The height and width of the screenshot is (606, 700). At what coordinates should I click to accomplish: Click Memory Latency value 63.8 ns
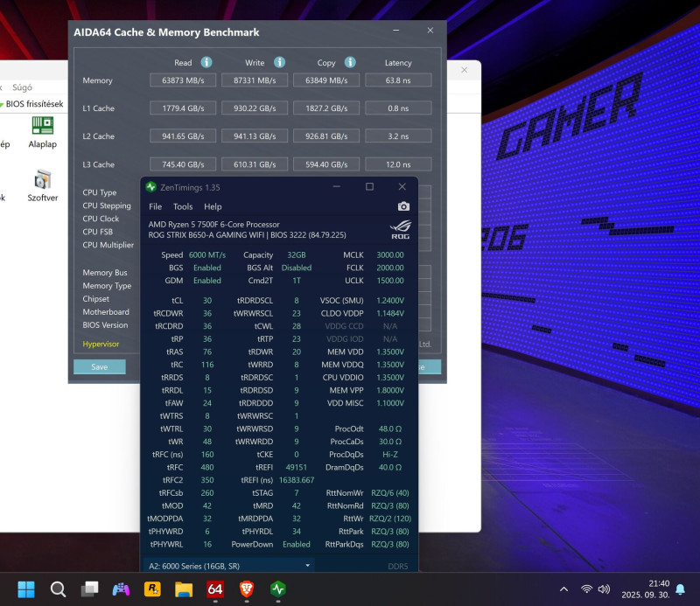point(398,80)
